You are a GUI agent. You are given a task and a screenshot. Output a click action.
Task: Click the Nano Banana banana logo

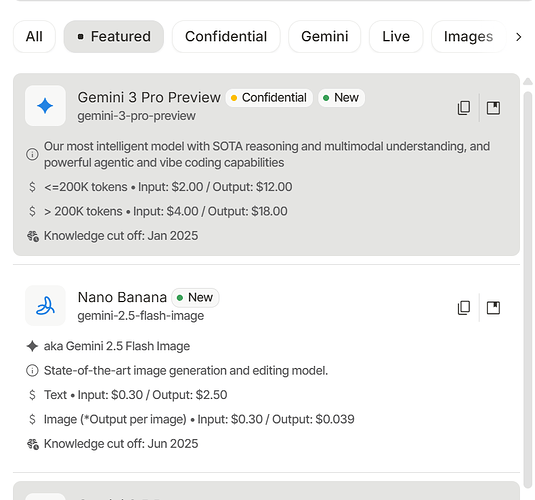click(x=45, y=305)
